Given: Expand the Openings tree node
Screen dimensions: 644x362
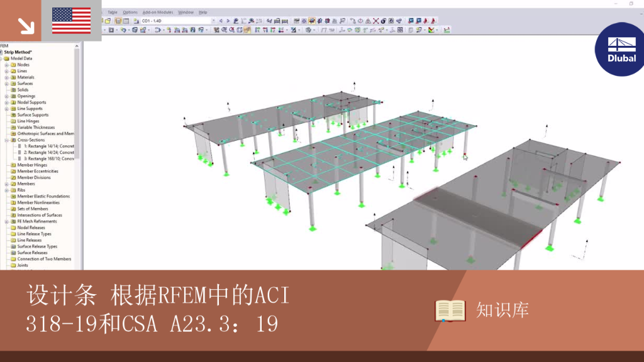Looking at the screenshot, I should click(x=6, y=96).
